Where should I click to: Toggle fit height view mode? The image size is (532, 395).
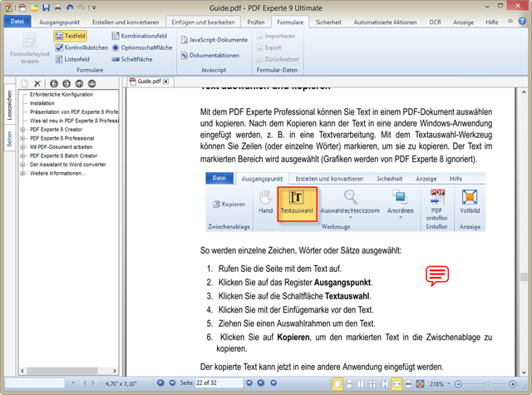coord(385,384)
